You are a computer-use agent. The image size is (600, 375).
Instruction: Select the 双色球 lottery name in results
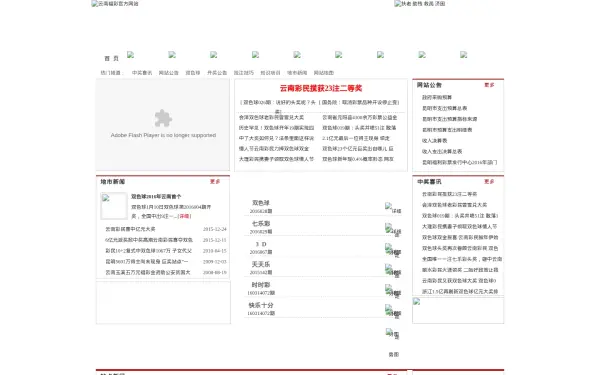click(x=261, y=203)
